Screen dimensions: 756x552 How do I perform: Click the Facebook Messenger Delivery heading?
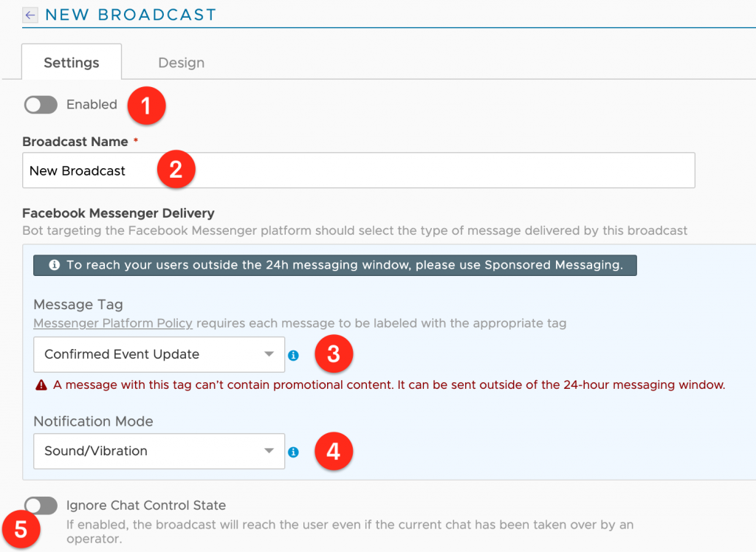tap(119, 213)
